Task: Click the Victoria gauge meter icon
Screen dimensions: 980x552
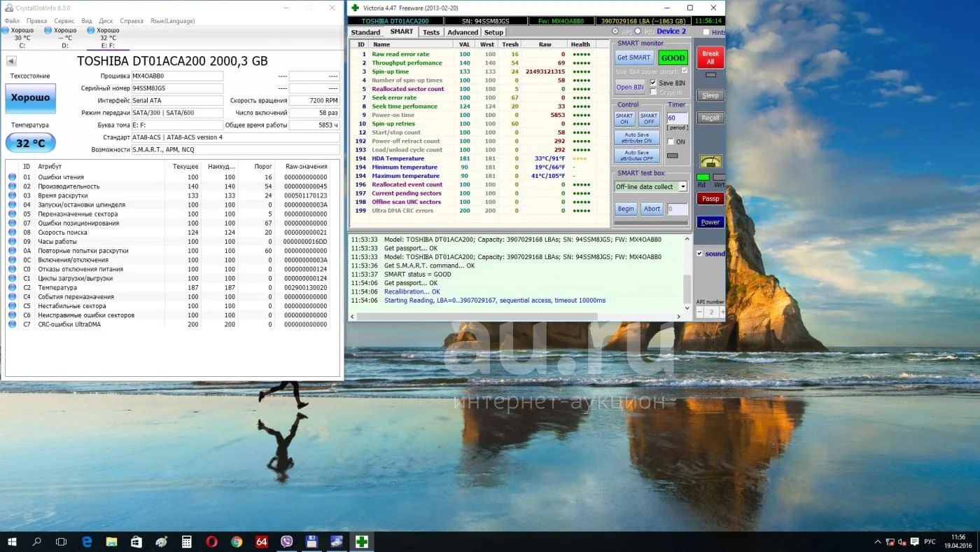Action: coord(710,162)
